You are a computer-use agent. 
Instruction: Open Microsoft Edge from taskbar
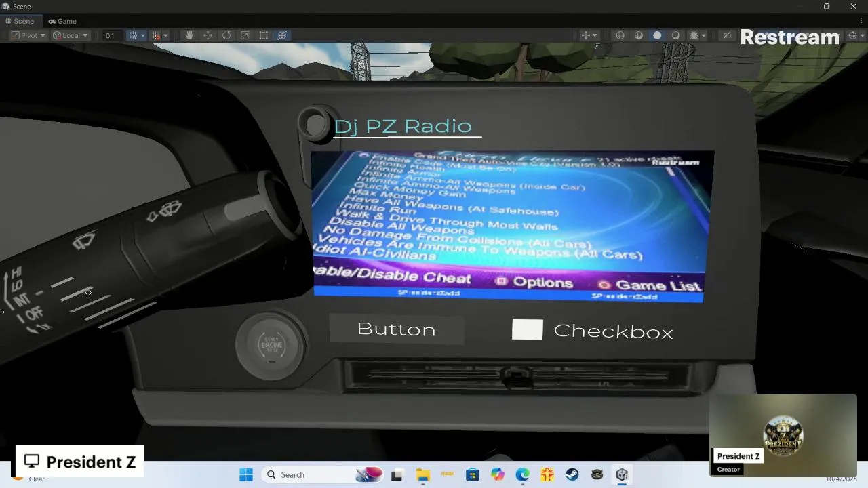click(x=522, y=474)
